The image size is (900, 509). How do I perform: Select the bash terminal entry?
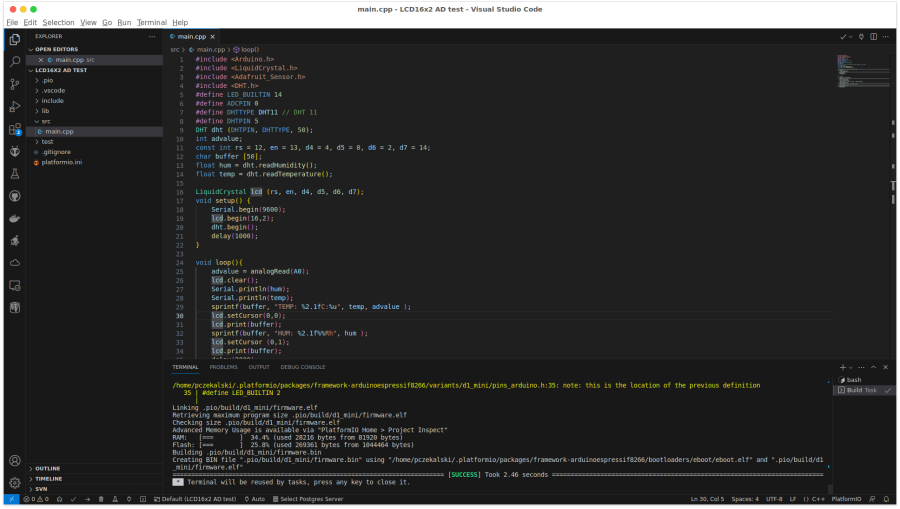(854, 380)
